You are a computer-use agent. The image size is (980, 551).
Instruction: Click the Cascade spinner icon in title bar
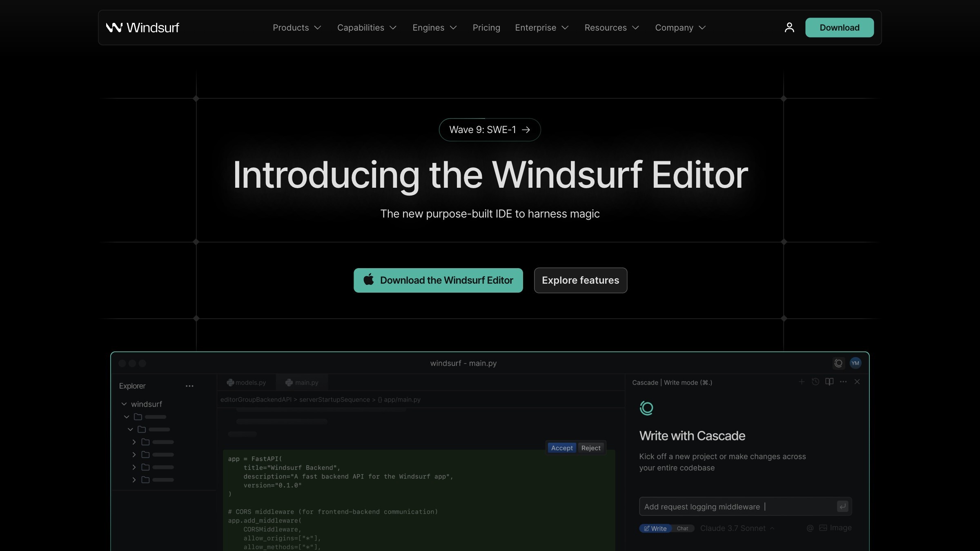point(838,363)
